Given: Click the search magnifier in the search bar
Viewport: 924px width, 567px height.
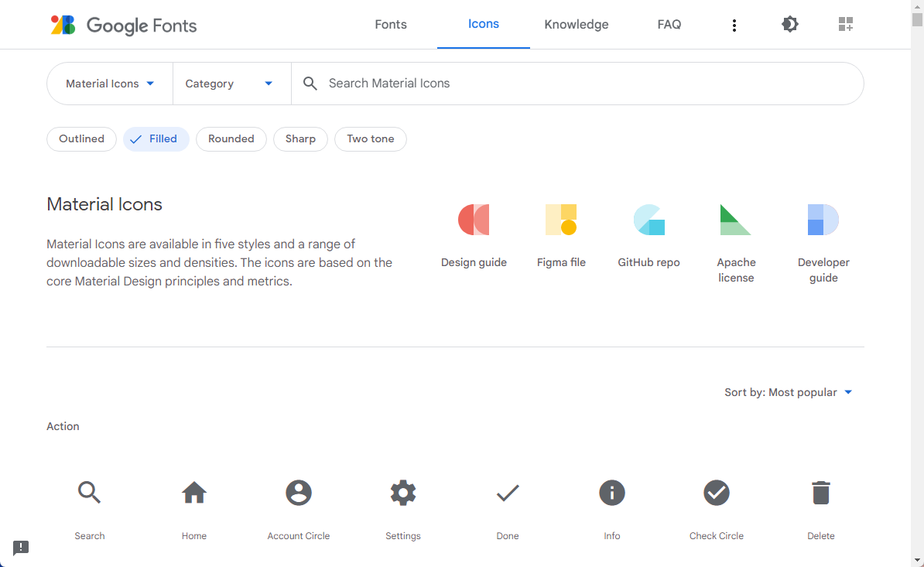Looking at the screenshot, I should 310,84.
